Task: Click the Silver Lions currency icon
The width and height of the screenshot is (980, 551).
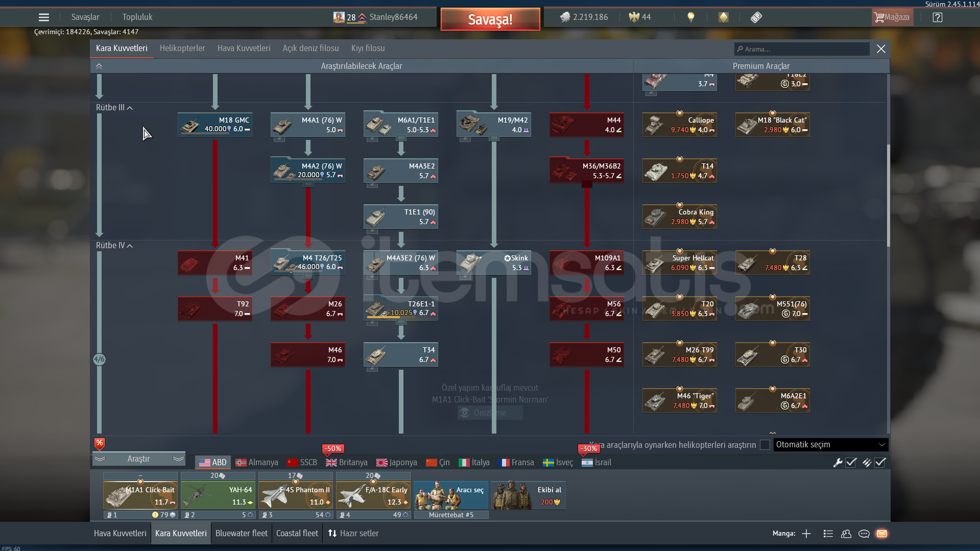Action: (x=565, y=17)
